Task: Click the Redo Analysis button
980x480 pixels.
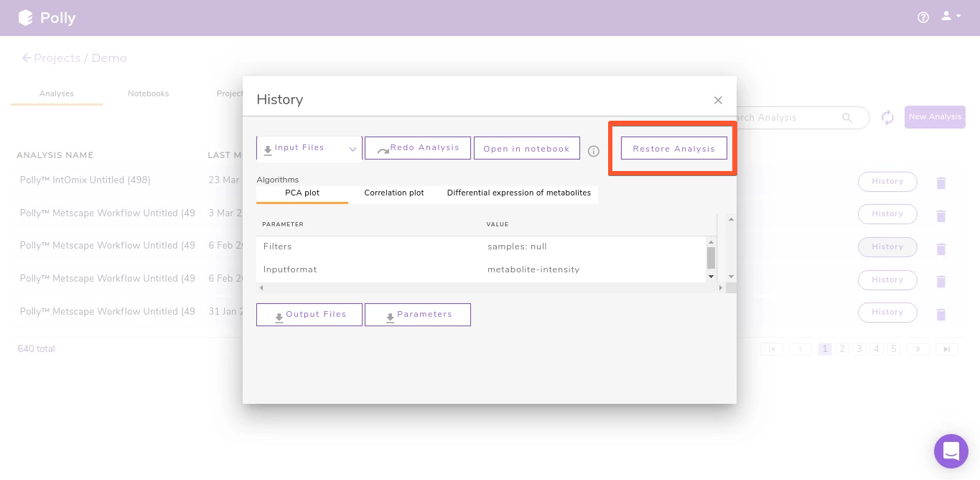Action: pyautogui.click(x=418, y=148)
